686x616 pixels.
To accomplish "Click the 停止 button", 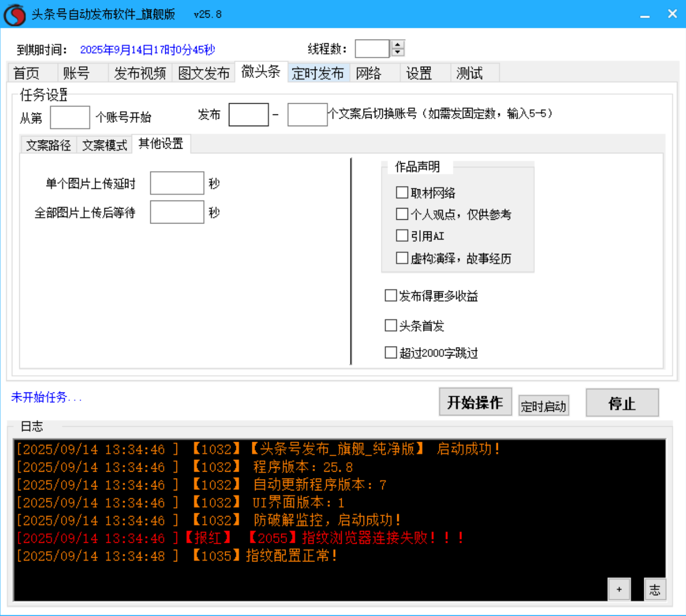I will click(622, 403).
